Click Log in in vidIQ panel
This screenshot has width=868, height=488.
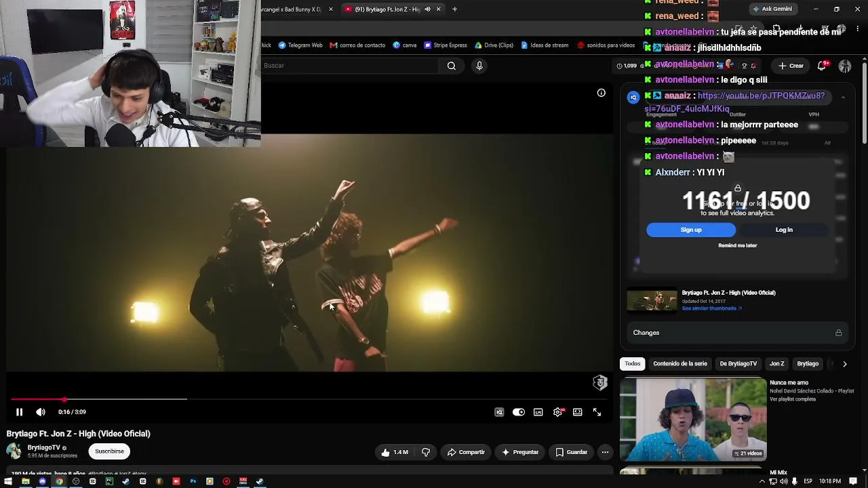tap(784, 230)
